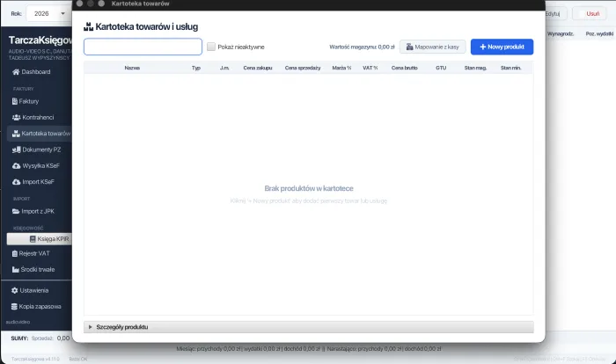Select the Dokumenty PZ sidebar icon

click(16, 149)
